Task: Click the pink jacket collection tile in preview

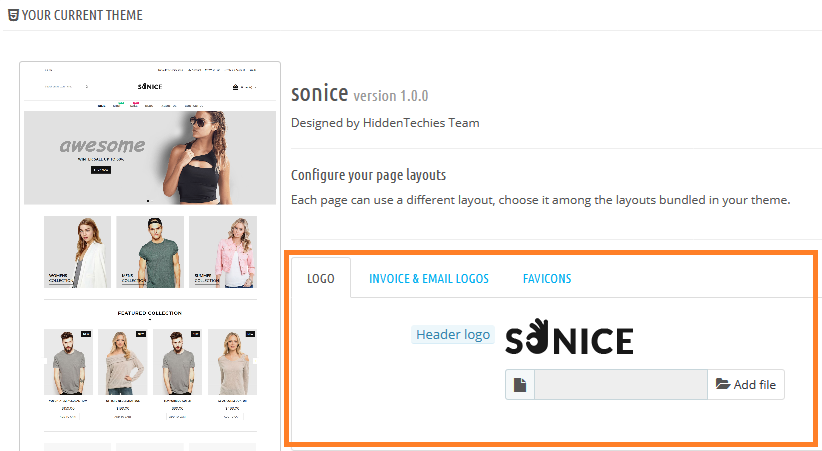Action: tap(222, 252)
